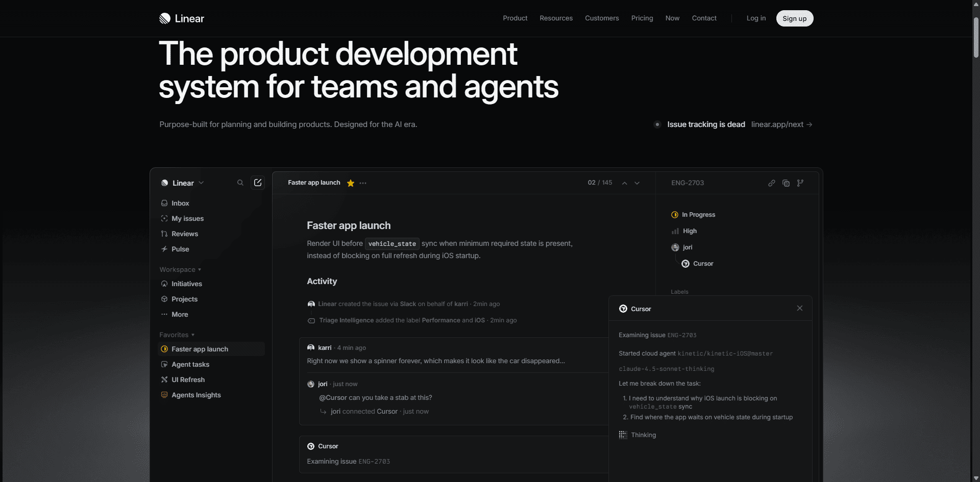The height and width of the screenshot is (482, 980).
Task: Click the vehicle_state code tag in description
Action: point(392,244)
